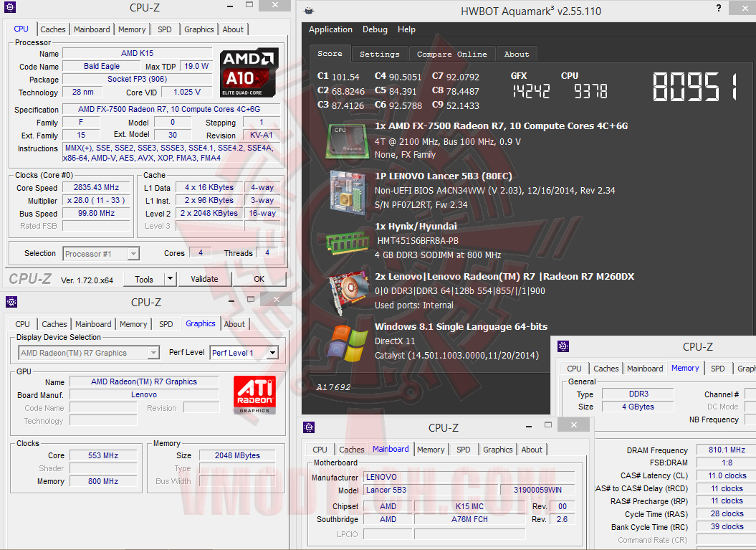Click the HWBOT Aquamark title bar icon
Image resolution: width=756 pixels, height=550 pixels.
point(309,11)
